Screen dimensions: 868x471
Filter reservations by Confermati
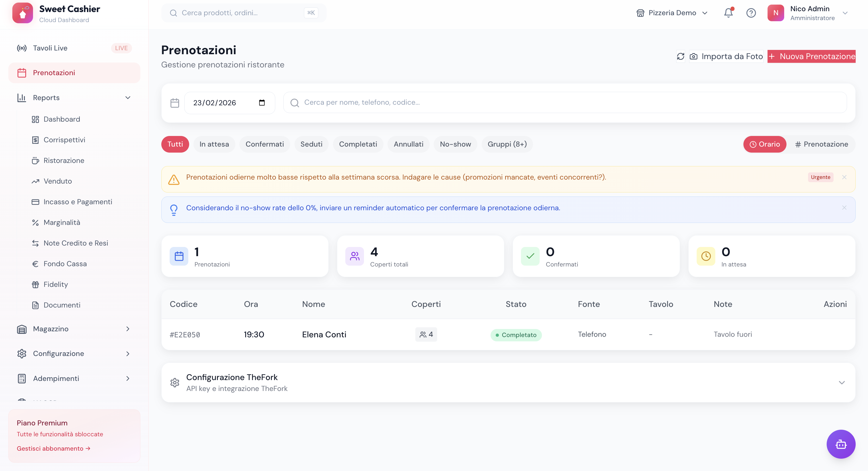(x=265, y=144)
